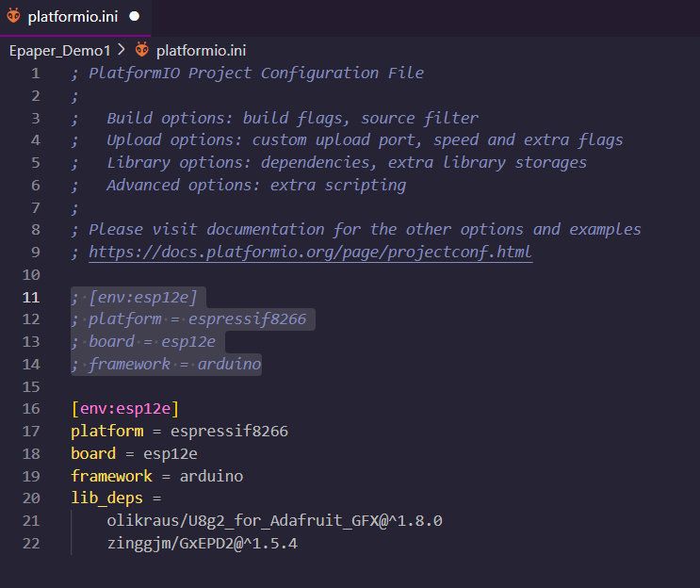The height and width of the screenshot is (588, 700).
Task: Click the 'board' key on line 18
Action: coord(93,453)
